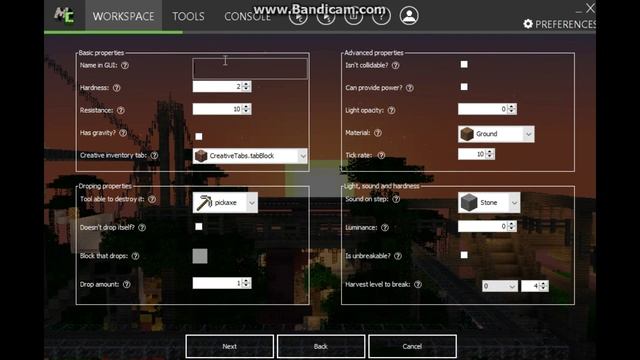Click the Hardness spinner arrows

coord(246,87)
